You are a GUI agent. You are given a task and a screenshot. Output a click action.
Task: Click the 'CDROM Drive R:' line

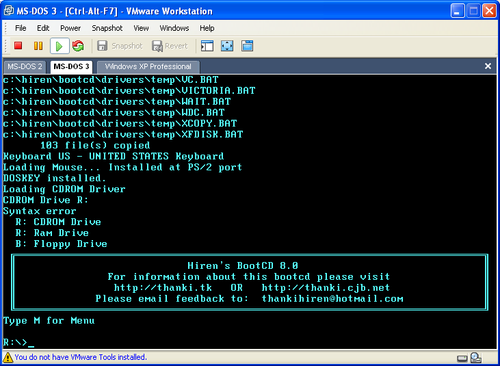tap(46, 200)
